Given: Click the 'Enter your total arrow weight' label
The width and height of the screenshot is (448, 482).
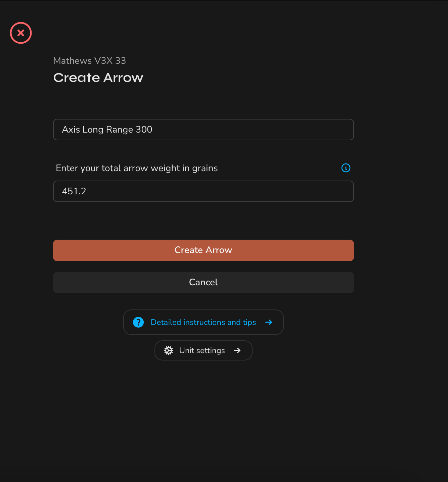Looking at the screenshot, I should pos(137,168).
